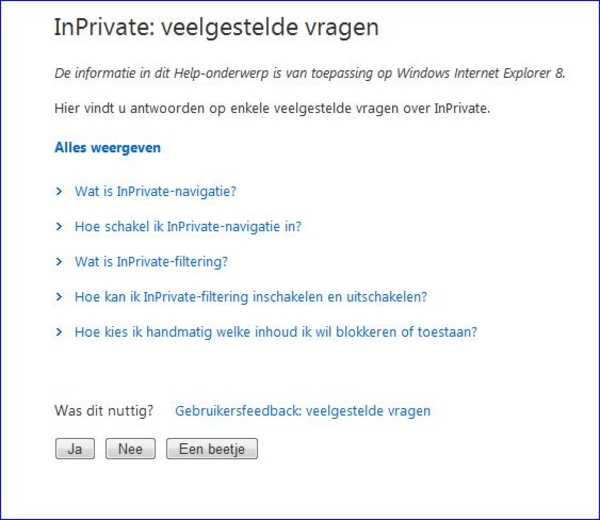The height and width of the screenshot is (520, 600).
Task: Click chevron before 'Wat is InPrivate-filtering?'
Action: point(60,262)
